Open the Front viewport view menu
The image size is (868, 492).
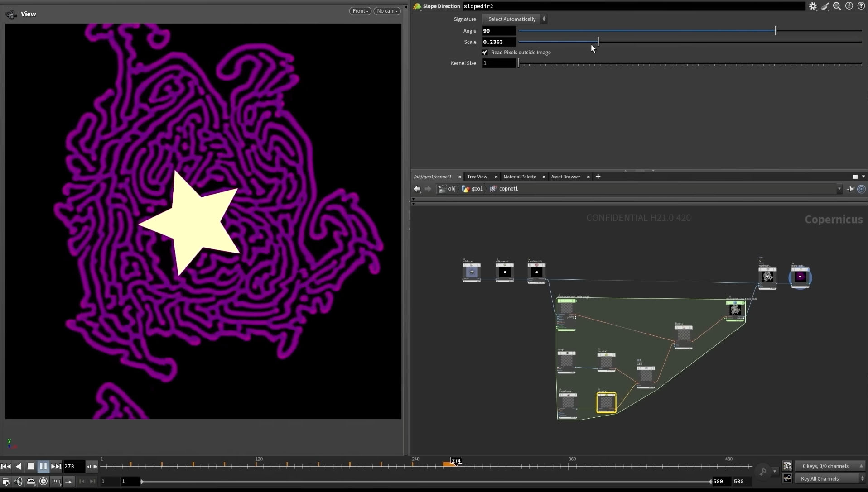tap(360, 11)
